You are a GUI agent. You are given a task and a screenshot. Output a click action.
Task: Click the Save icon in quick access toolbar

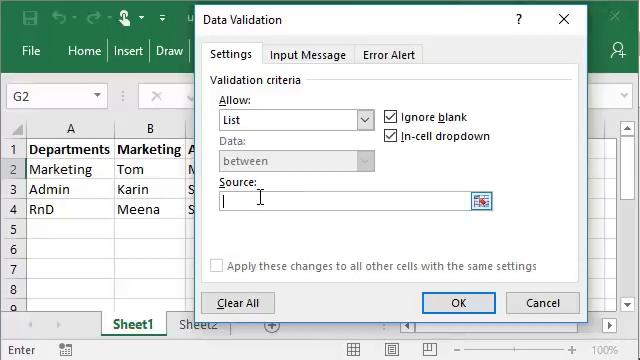click(x=30, y=18)
